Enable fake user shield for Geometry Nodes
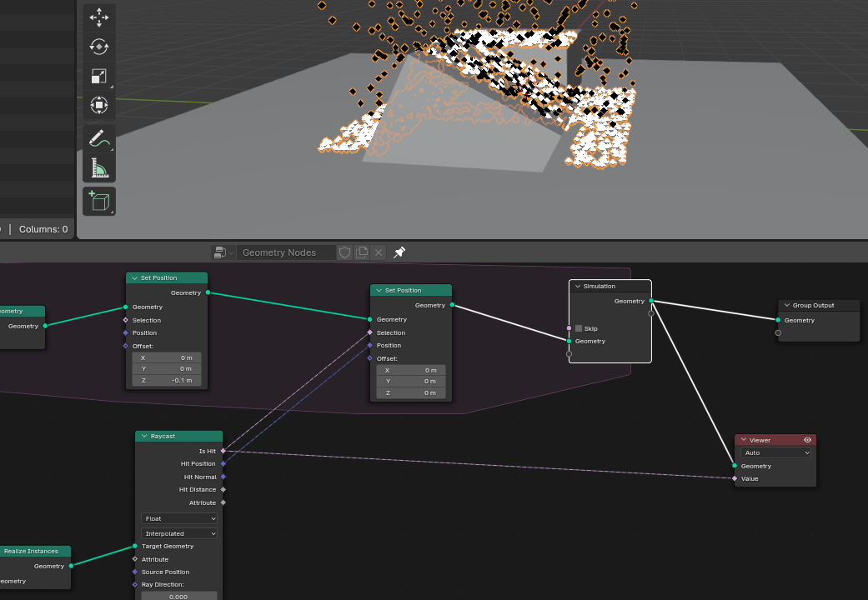The width and height of the screenshot is (868, 600). coord(344,252)
